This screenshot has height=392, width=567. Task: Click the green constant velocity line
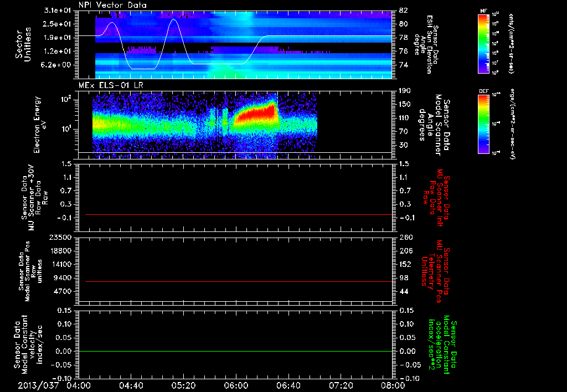235,351
